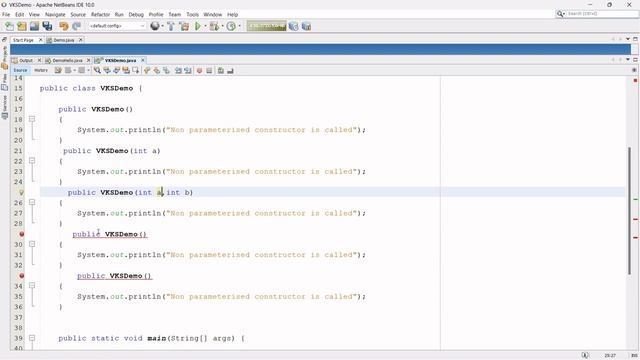Toggle Rectangular Selection mode

(x=136, y=71)
